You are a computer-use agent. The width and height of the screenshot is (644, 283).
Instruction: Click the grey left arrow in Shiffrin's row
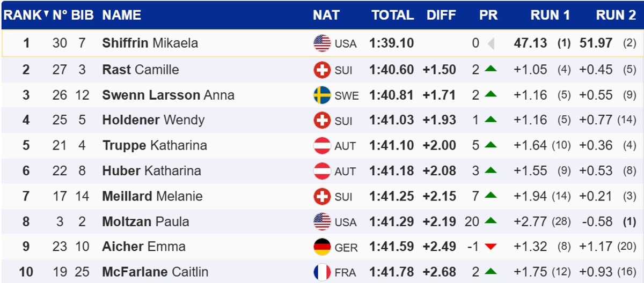point(491,43)
